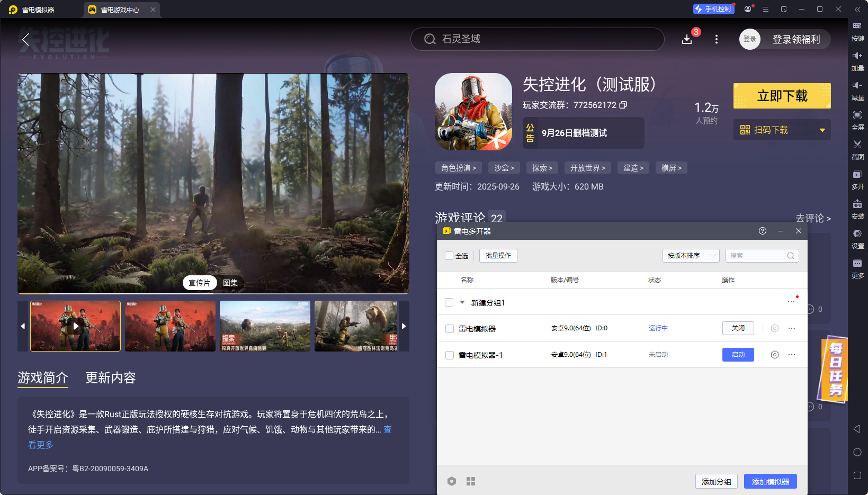Open settings for 雷电模拟器-1 instance
Image resolution: width=868 pixels, height=495 pixels.
click(774, 355)
